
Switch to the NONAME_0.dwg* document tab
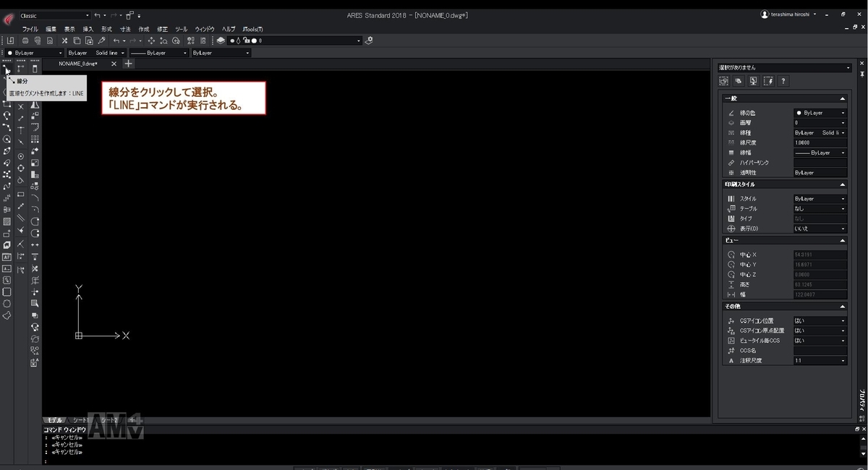point(78,64)
